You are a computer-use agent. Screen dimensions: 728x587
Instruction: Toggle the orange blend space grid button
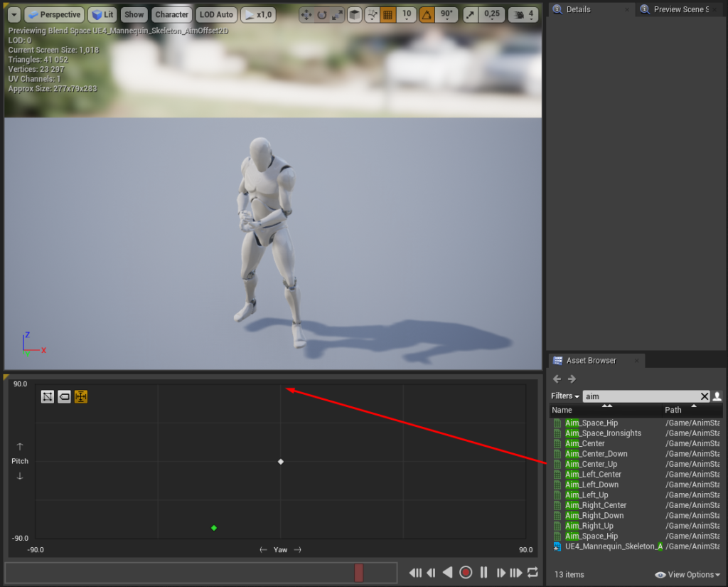[x=81, y=397]
